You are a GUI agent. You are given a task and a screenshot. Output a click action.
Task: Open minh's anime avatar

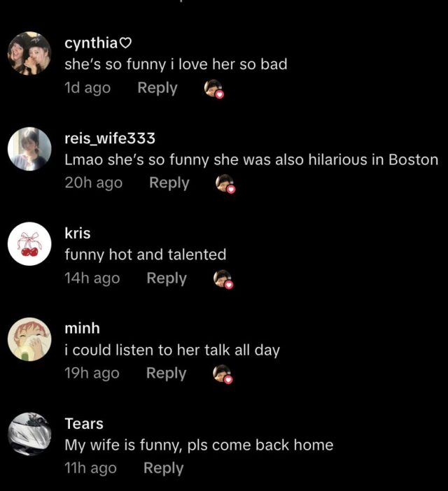click(29, 339)
